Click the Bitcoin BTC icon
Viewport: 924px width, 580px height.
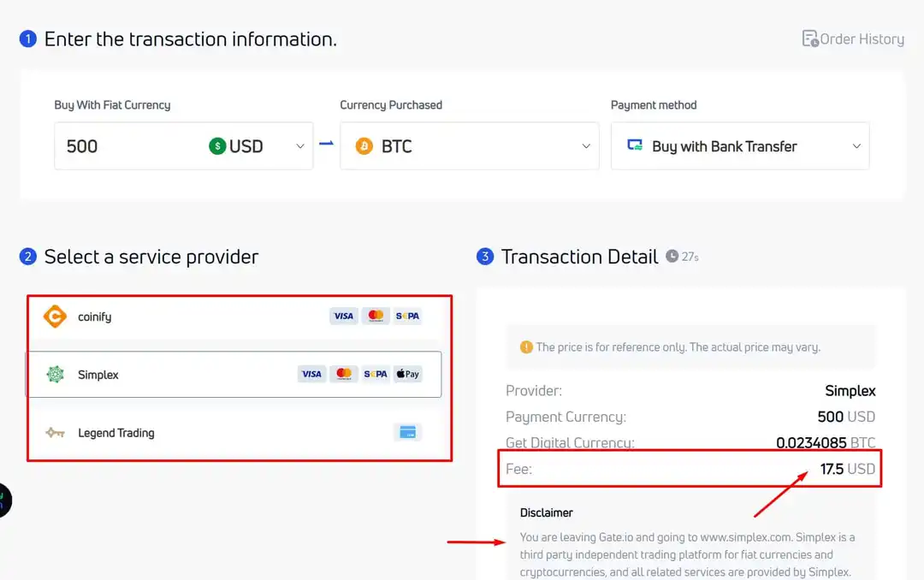click(x=364, y=145)
